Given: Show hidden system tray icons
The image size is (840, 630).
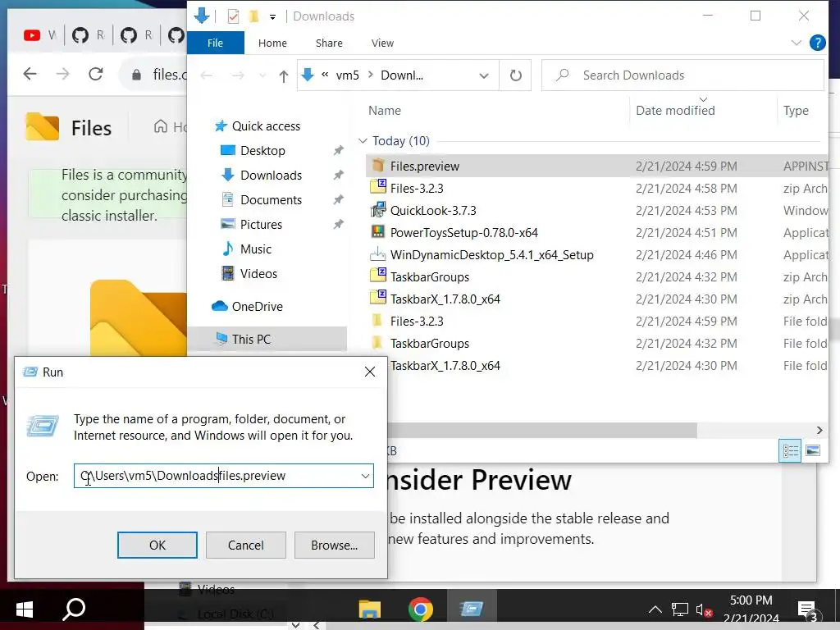Looking at the screenshot, I should point(655,609).
